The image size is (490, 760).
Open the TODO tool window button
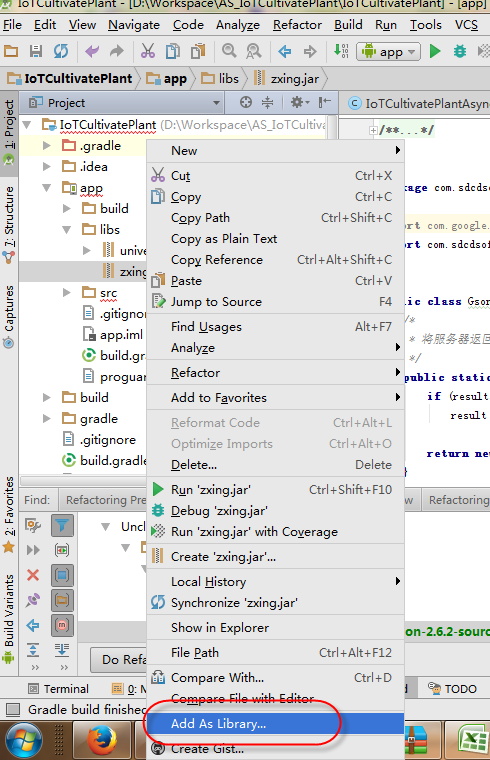click(x=452, y=689)
